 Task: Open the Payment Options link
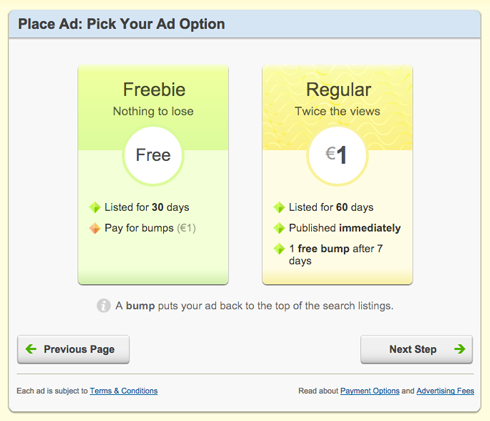pos(370,391)
